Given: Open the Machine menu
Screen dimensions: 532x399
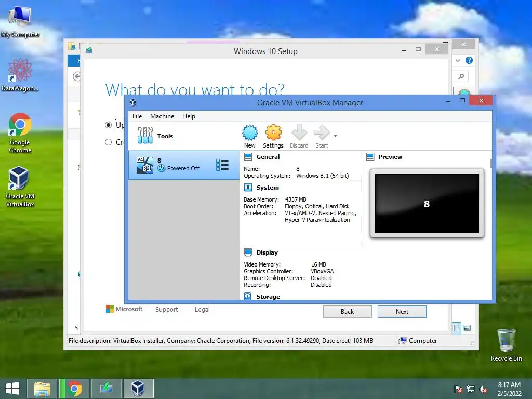Looking at the screenshot, I should tap(162, 116).
